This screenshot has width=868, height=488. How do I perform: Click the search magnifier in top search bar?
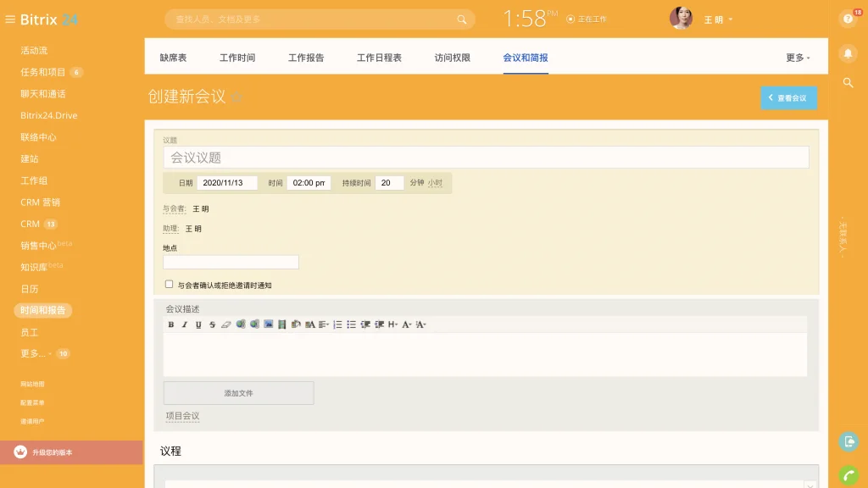coord(462,19)
